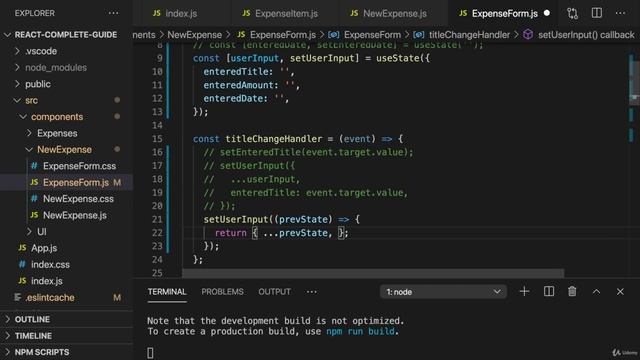Click titleChangeHandler symbol breadcrumb icon
Screen dimensions: 640x360
[x=418, y=35]
